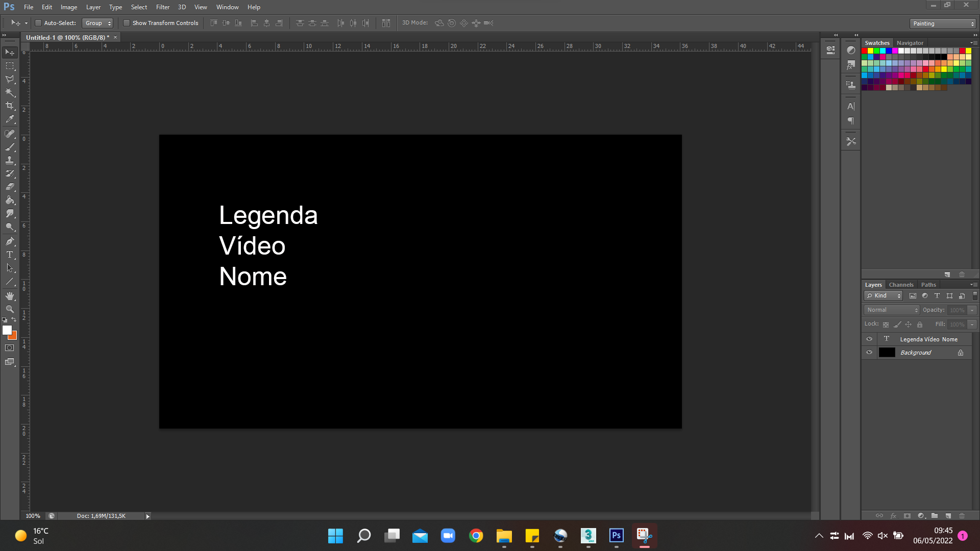This screenshot has width=980, height=551.
Task: Pick the pure red swatch
Action: coord(865,51)
